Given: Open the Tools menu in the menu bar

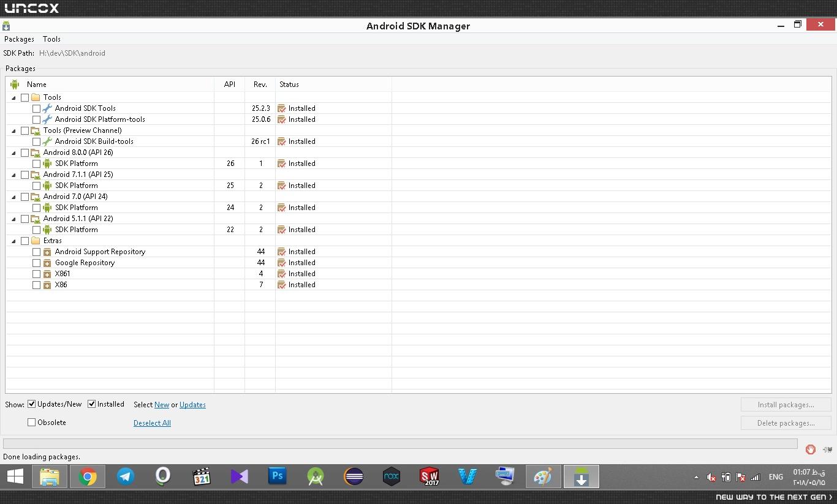Looking at the screenshot, I should pos(51,39).
